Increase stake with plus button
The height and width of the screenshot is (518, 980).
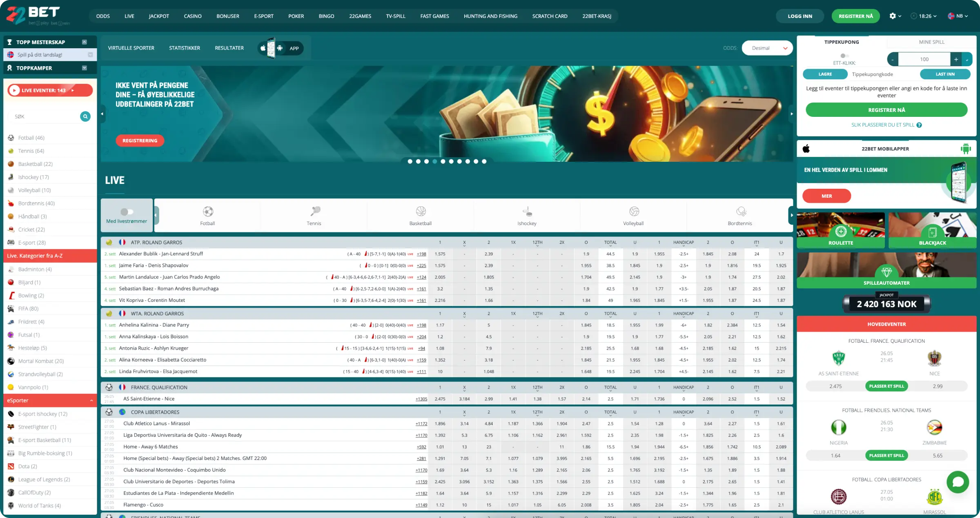pyautogui.click(x=956, y=59)
